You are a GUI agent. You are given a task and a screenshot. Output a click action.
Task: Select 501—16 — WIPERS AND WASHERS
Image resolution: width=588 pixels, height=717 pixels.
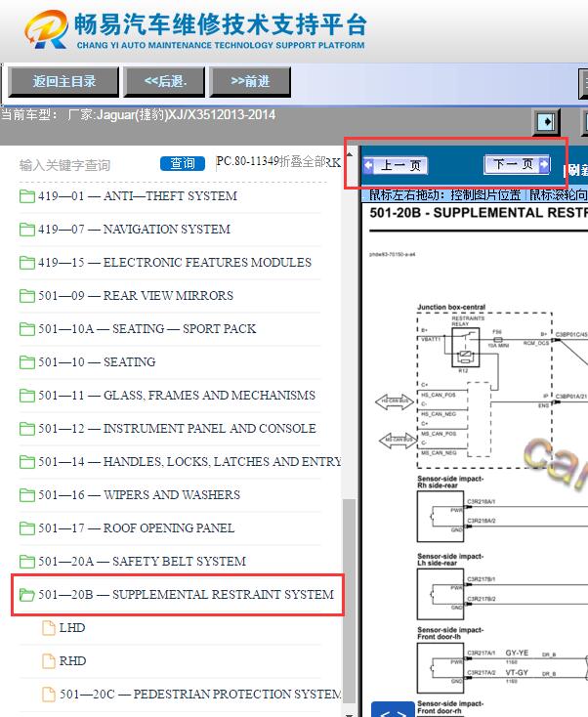point(140,494)
